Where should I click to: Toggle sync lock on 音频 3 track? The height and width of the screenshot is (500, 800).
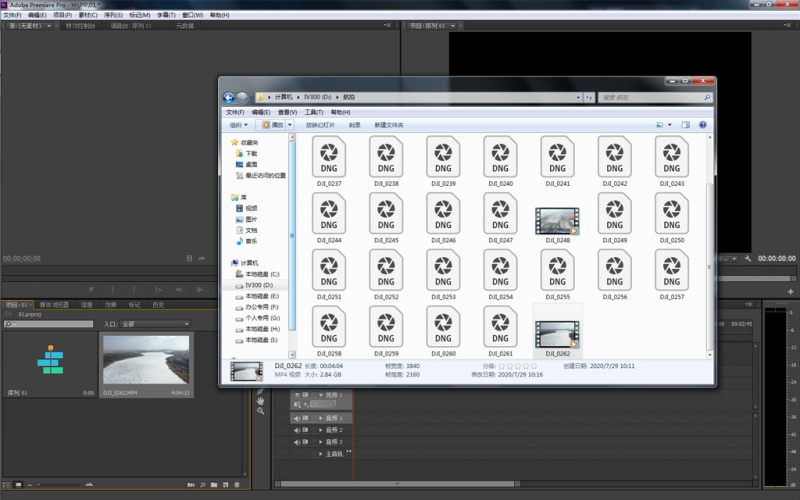pyautogui.click(x=305, y=441)
